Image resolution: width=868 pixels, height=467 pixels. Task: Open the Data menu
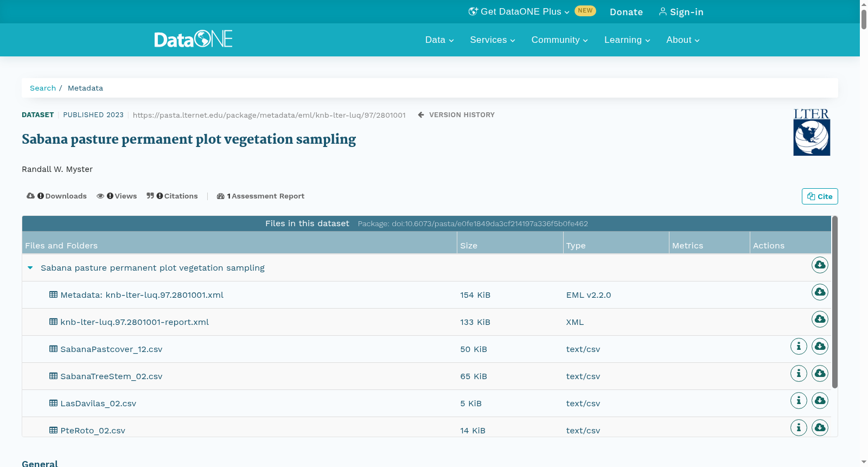[x=439, y=40]
